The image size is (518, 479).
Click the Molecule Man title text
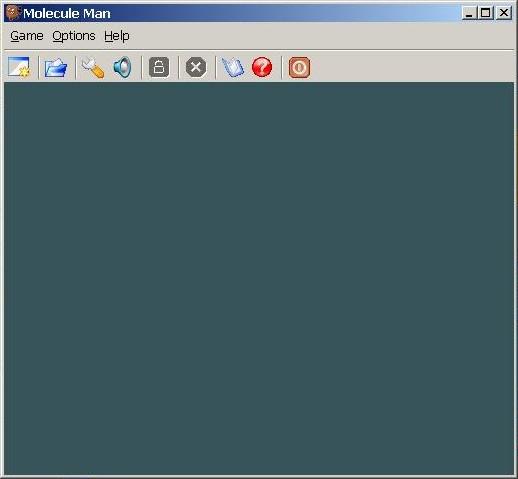coord(67,13)
